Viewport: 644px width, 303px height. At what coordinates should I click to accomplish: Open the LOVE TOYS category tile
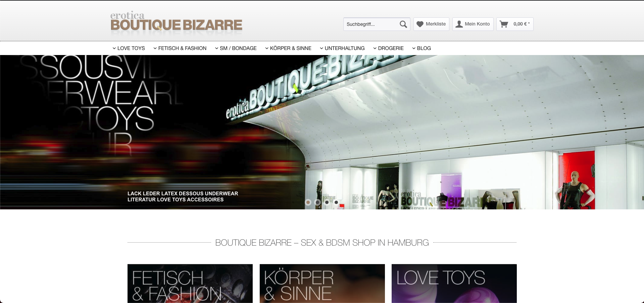pos(454,284)
